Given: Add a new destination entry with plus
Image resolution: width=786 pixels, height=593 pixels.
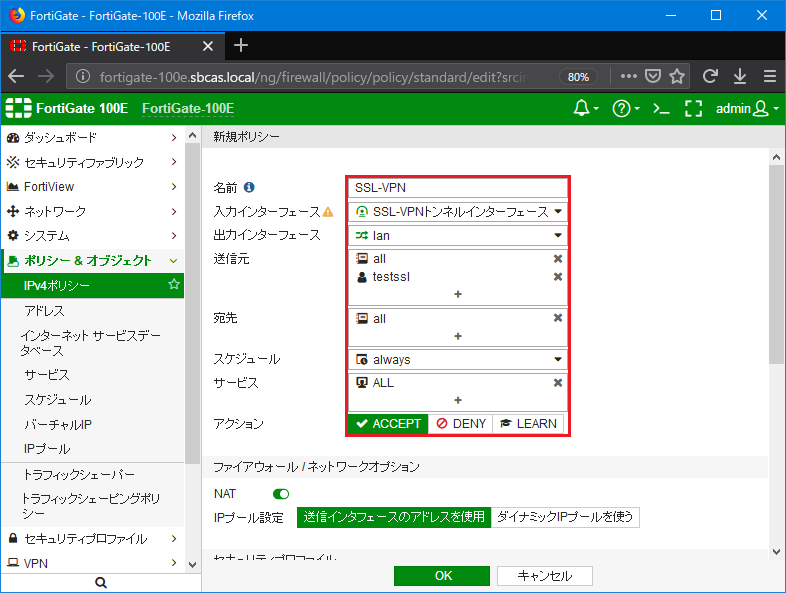Looking at the screenshot, I should 458,336.
